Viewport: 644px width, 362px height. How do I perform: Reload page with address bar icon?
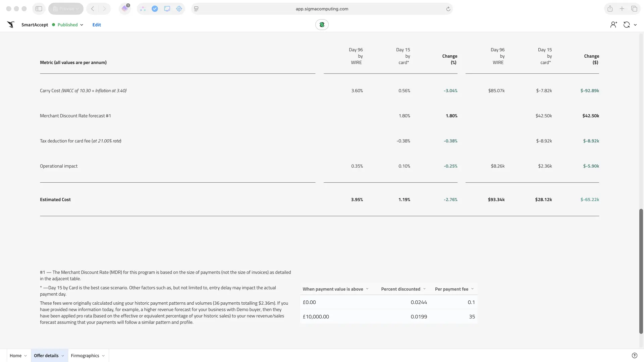[x=448, y=9]
